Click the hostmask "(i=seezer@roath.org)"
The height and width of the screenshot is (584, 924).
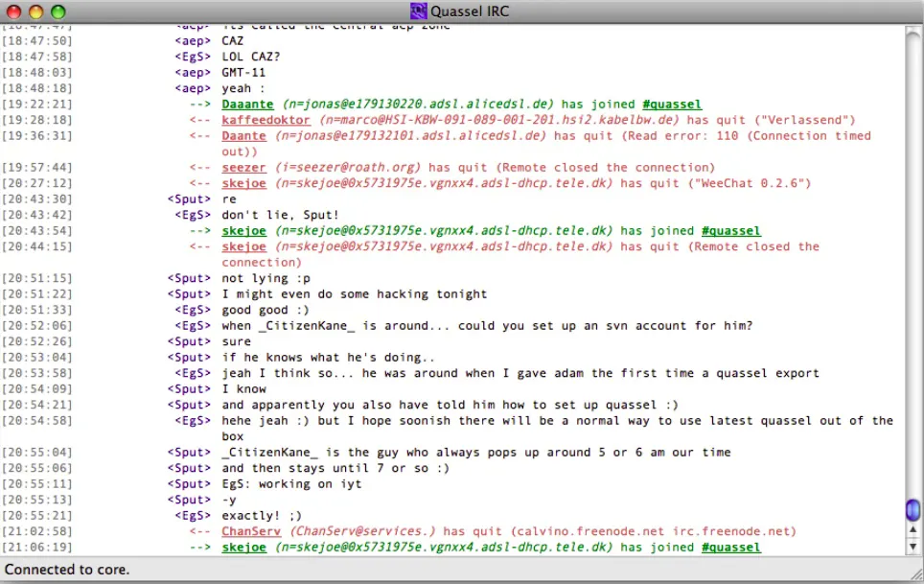348,168
